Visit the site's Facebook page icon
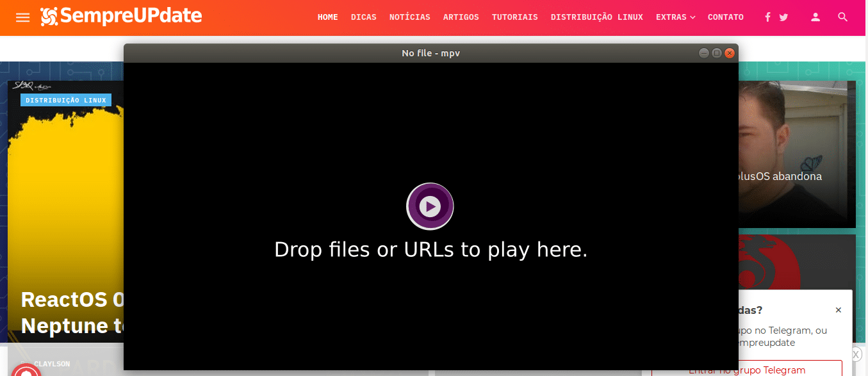The height and width of the screenshot is (376, 868). tap(767, 17)
